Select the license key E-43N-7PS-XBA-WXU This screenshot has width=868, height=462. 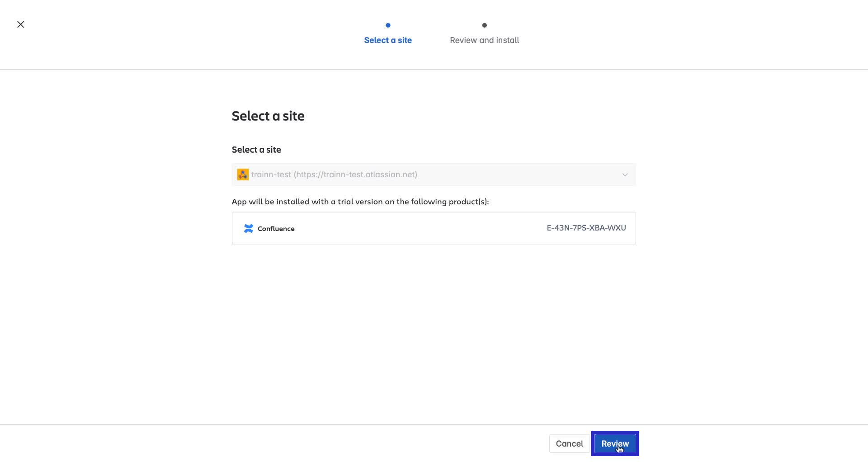pyautogui.click(x=586, y=228)
